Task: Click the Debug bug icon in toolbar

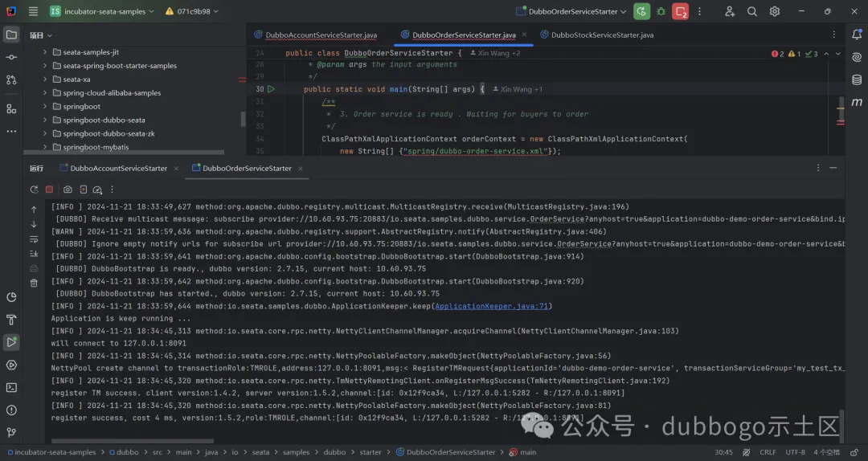Action: click(x=661, y=11)
